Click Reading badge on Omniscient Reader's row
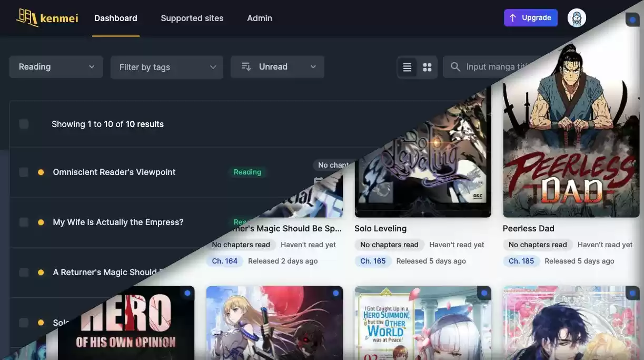This screenshot has width=644, height=360. click(247, 172)
